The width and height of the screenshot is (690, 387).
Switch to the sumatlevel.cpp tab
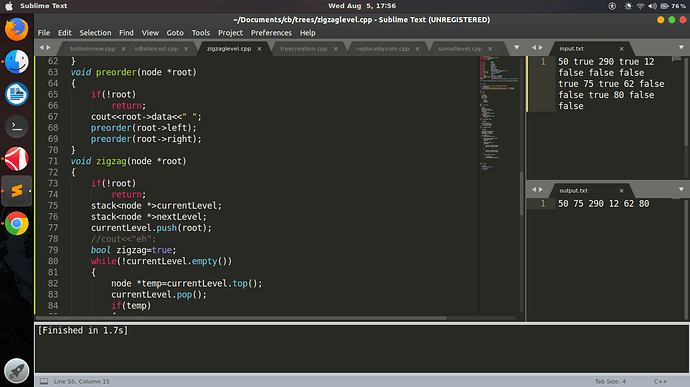click(460, 49)
